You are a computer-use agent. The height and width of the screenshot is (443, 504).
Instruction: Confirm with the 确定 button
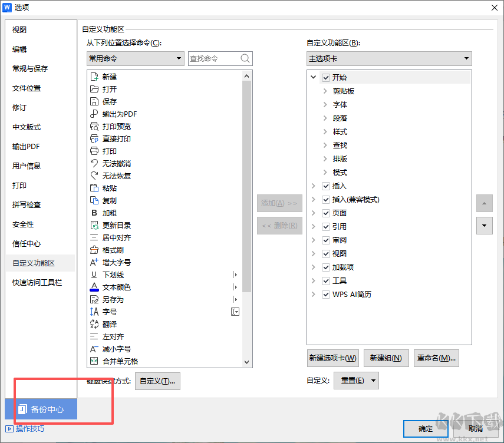[x=426, y=429]
